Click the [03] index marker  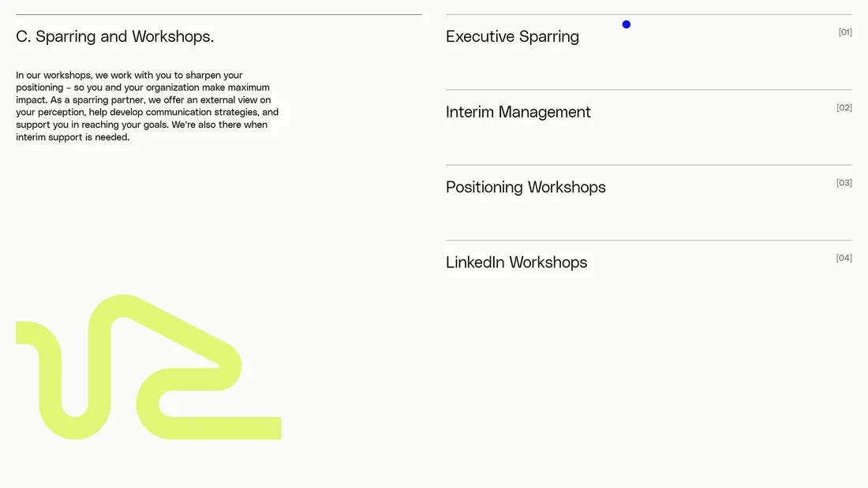tap(844, 183)
